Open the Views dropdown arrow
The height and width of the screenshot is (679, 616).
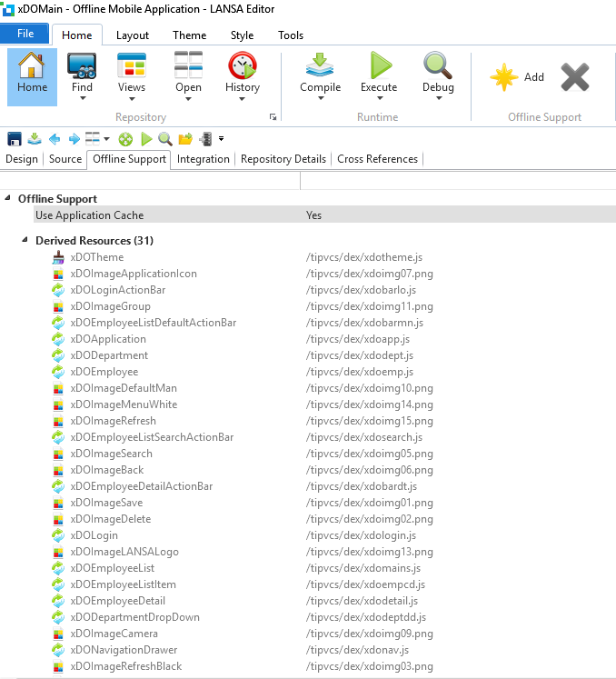132,98
